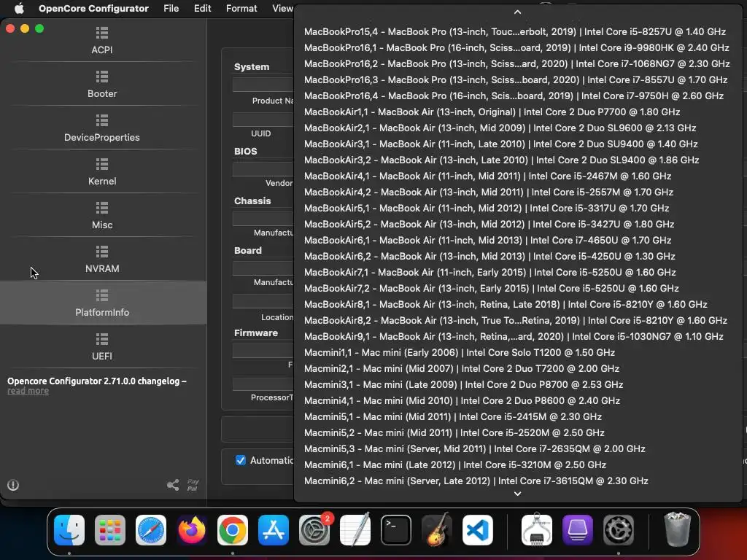
Task: Open OpenCore Configurator gear icon in Dock
Action: 619,530
